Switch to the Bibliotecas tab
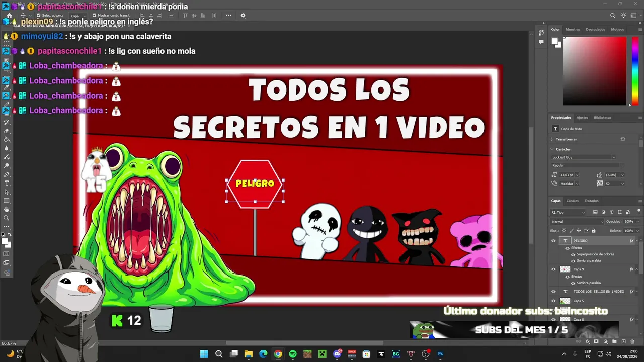Screen dimensions: 644x362 pyautogui.click(x=603, y=117)
